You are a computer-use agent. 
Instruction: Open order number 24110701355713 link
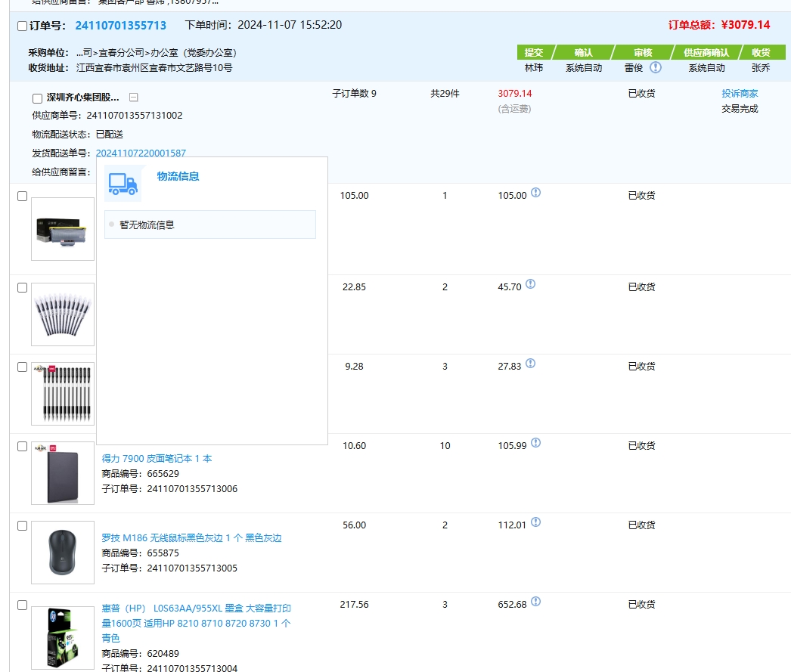click(x=120, y=25)
